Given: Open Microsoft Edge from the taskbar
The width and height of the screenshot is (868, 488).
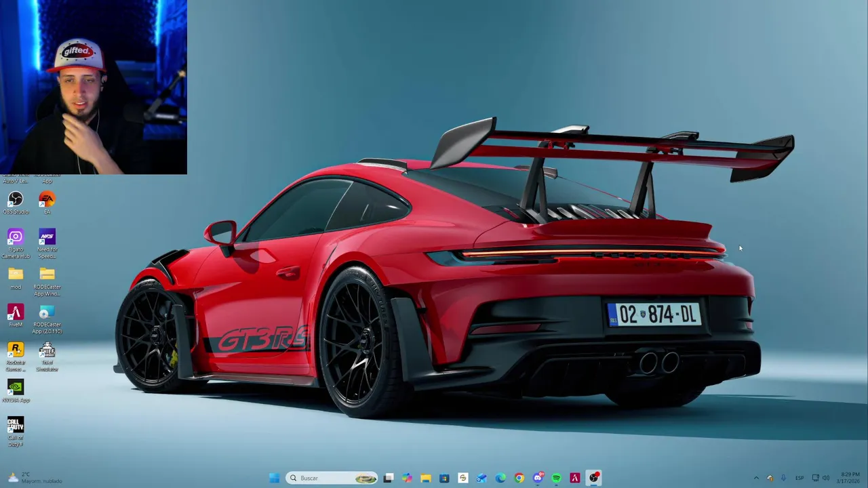Looking at the screenshot, I should tap(500, 478).
